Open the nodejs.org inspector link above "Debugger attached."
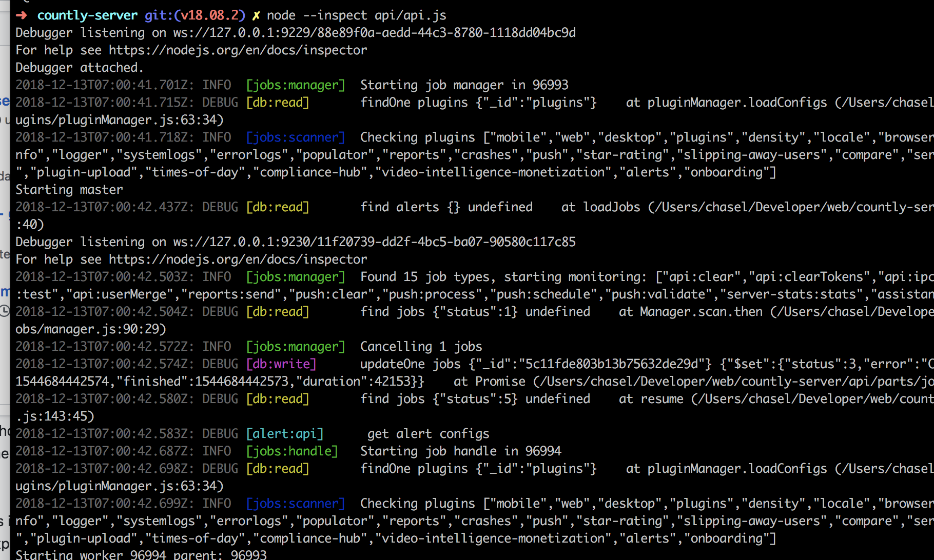The height and width of the screenshot is (560, 934). [x=238, y=50]
